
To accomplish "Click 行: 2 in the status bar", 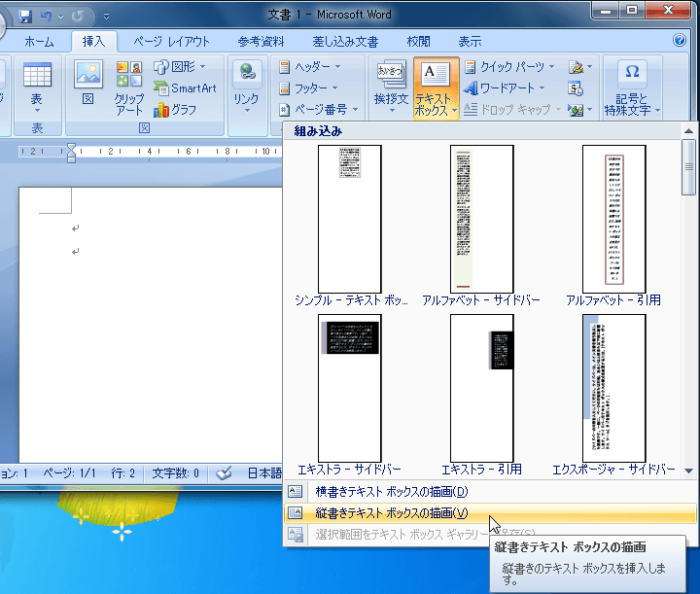I will tap(122, 473).
